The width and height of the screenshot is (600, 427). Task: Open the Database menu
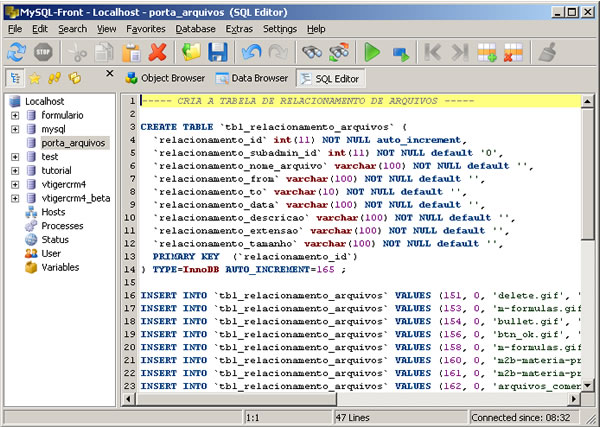[195, 29]
